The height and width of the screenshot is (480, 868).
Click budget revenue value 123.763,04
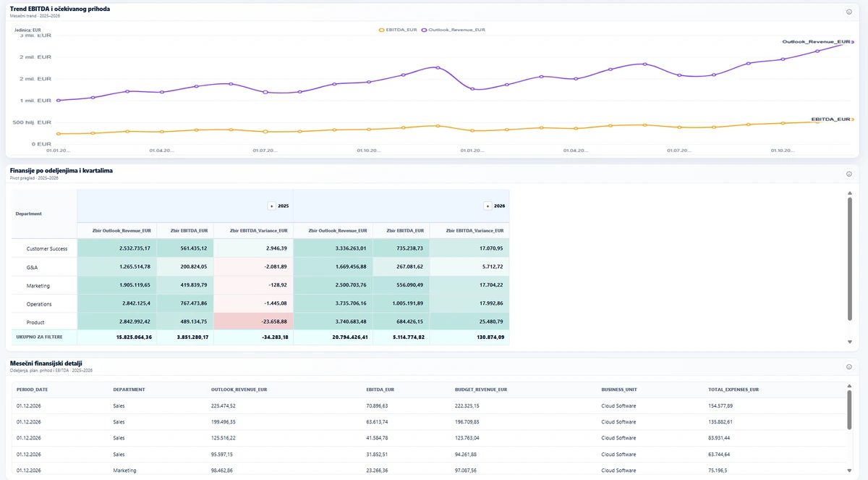[x=468, y=438]
